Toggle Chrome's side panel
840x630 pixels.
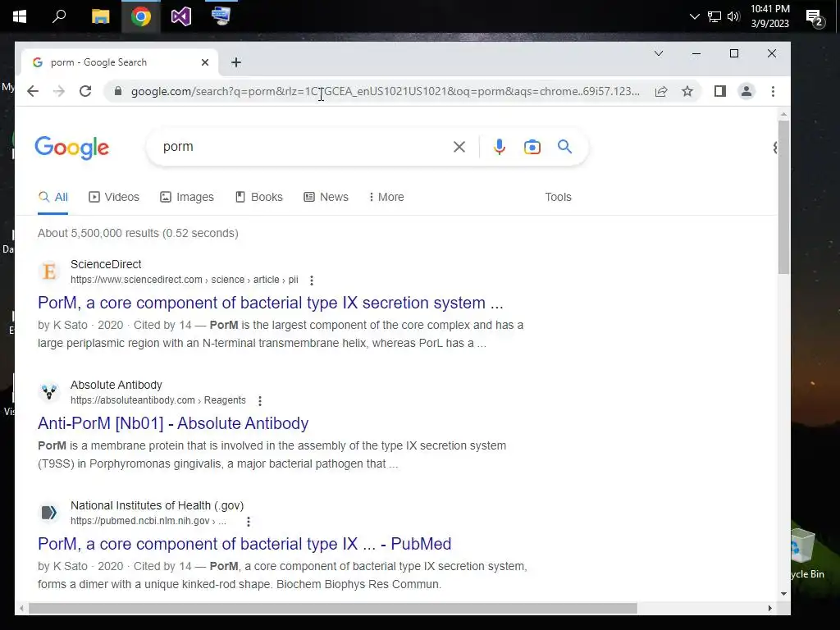pyautogui.click(x=720, y=91)
